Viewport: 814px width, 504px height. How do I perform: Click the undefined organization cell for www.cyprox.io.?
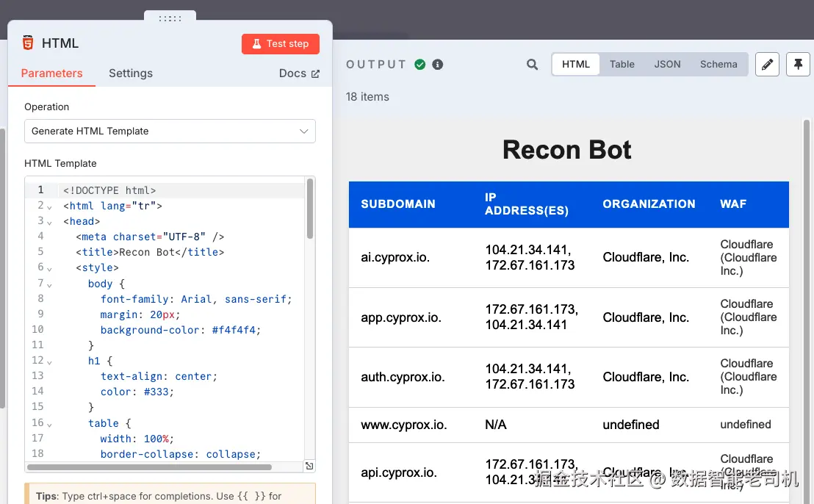(631, 425)
